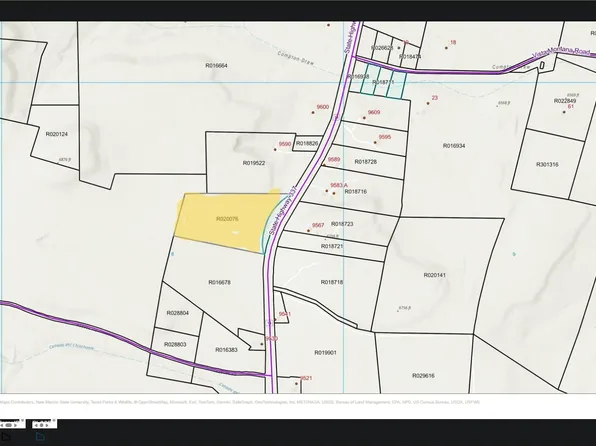Click parcel label R018474
The image size is (596, 446).
tap(410, 57)
